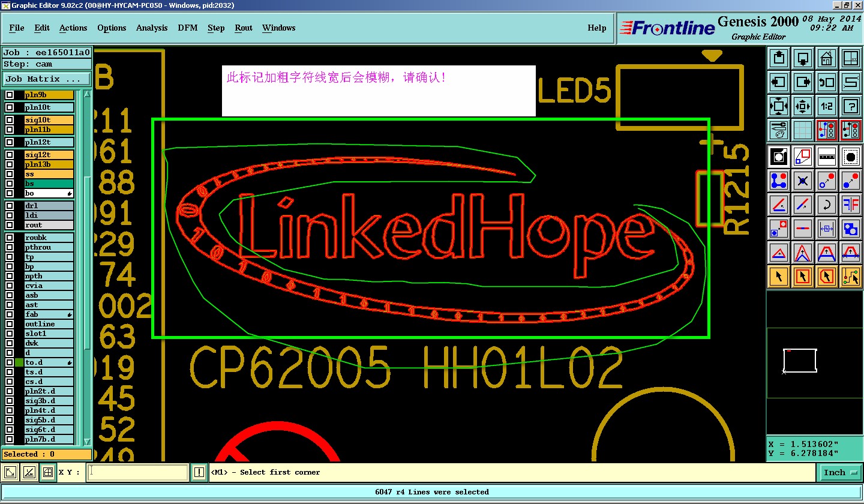Toggle checkbox for layer drl
The width and height of the screenshot is (864, 504).
(x=10, y=206)
